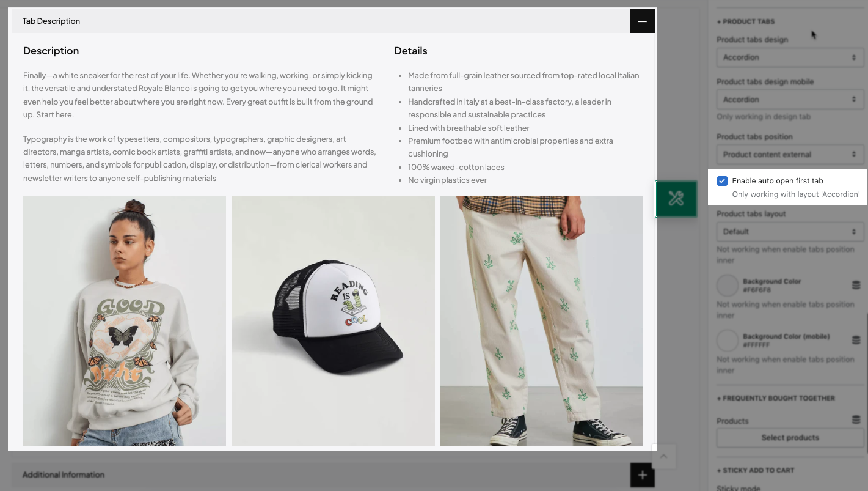Click the Reading Is Cool cap image

click(x=333, y=321)
